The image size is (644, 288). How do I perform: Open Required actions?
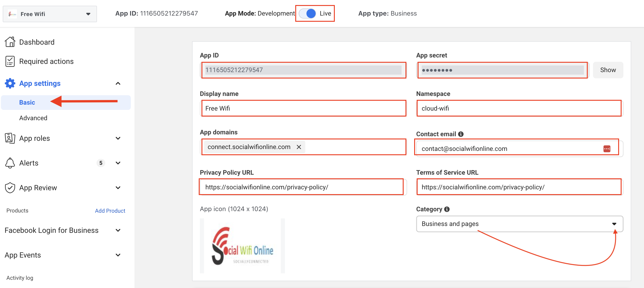click(46, 61)
